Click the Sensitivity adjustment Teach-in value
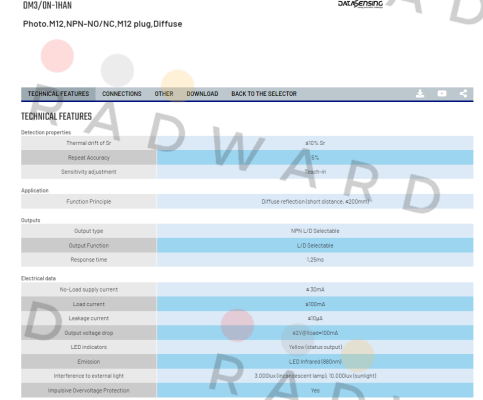 click(x=315, y=172)
